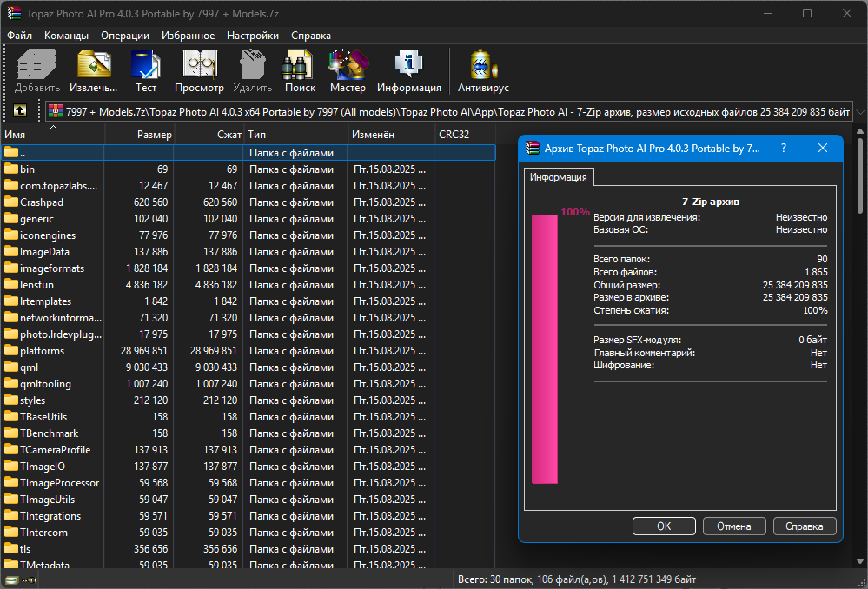The width and height of the screenshot is (868, 589).
Task: Select the TBenchmark folder name
Action: pos(50,433)
